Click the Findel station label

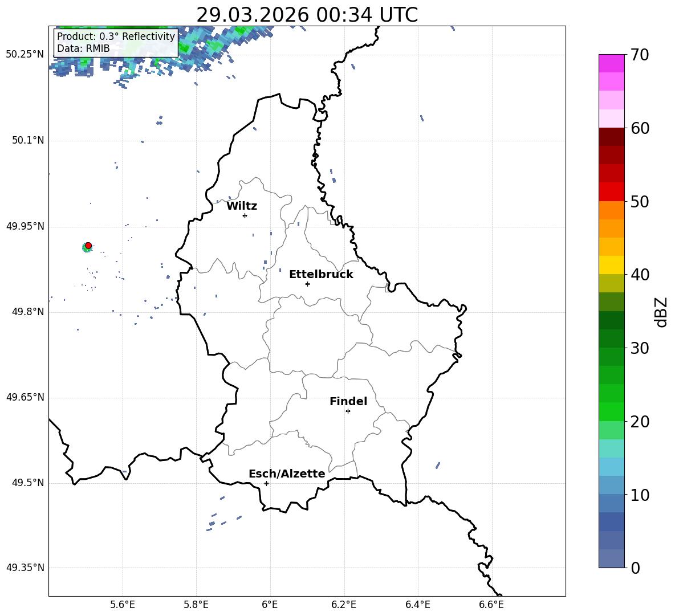pos(348,401)
